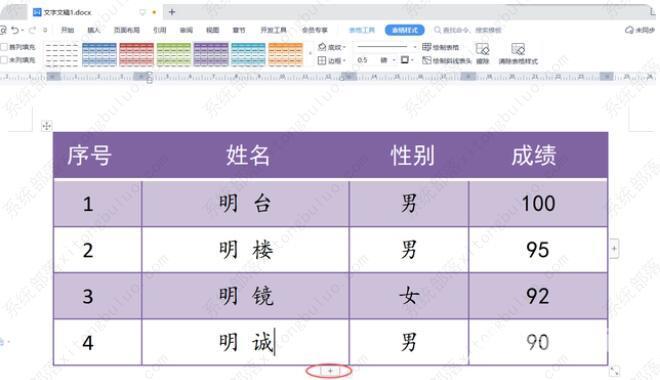This screenshot has width=660, height=380.
Task: Click the 姓名 header cell
Action: [246, 155]
